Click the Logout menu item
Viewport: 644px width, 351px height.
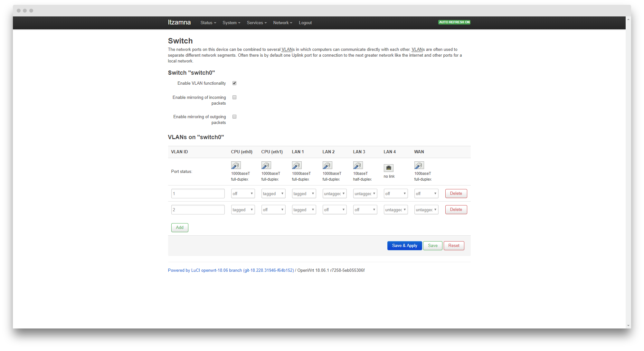point(305,23)
